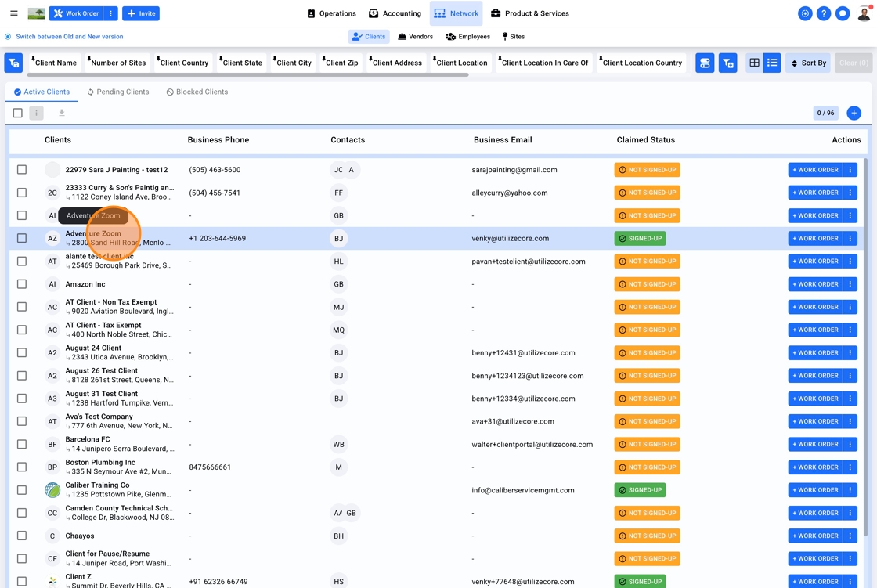
Task: Check the select-all clients checkbox
Action: coord(18,113)
